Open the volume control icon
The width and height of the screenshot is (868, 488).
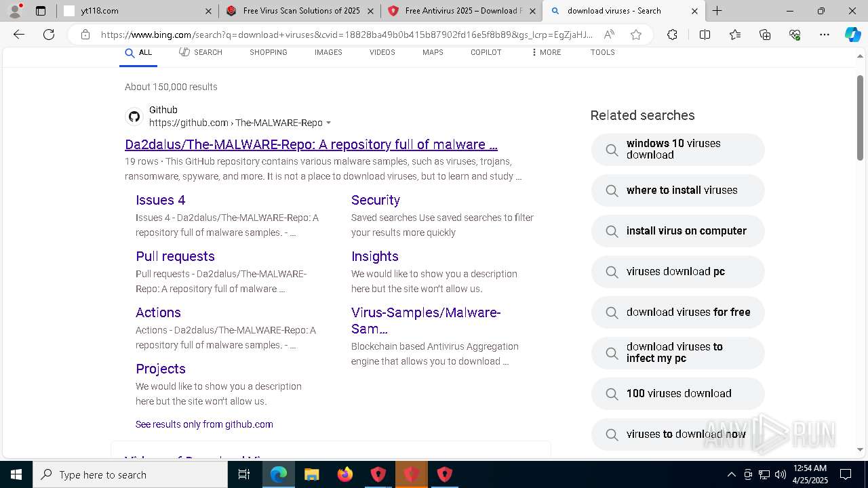coord(781,474)
